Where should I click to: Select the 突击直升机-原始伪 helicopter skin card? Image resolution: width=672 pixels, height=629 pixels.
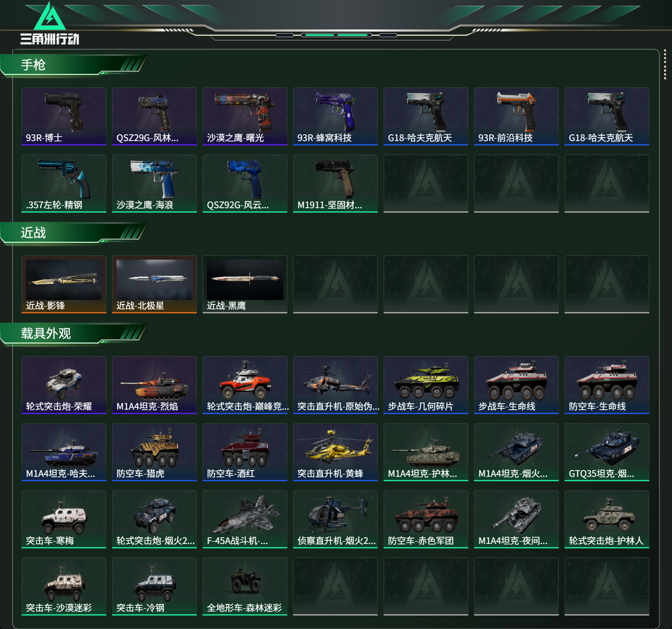pos(336,385)
